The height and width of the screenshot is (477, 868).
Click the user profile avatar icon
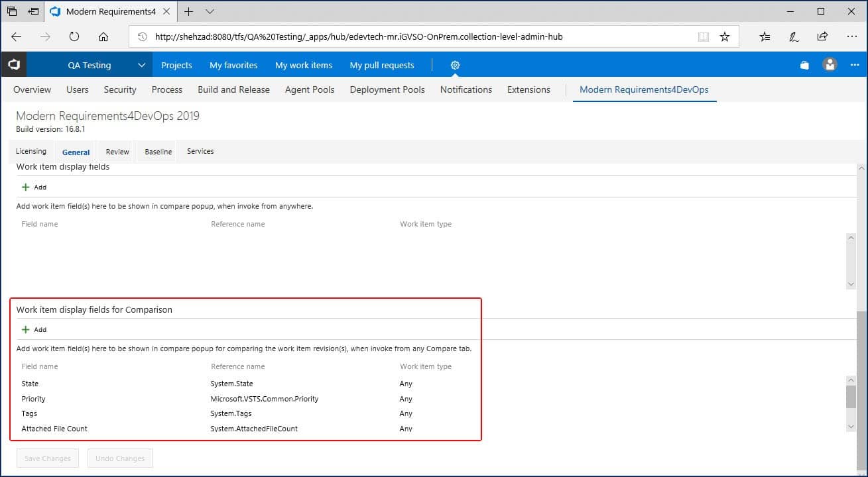(x=830, y=65)
